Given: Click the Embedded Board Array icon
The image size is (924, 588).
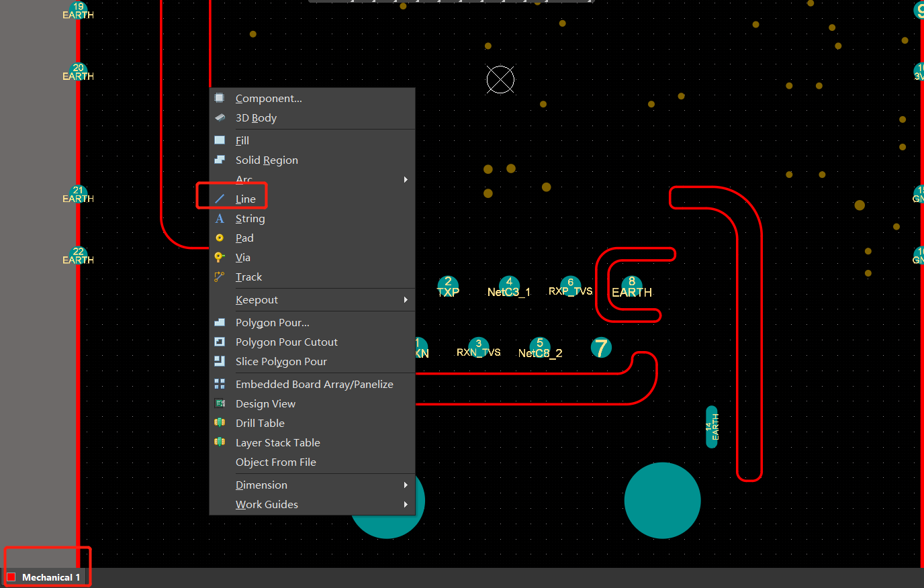Looking at the screenshot, I should pos(220,384).
